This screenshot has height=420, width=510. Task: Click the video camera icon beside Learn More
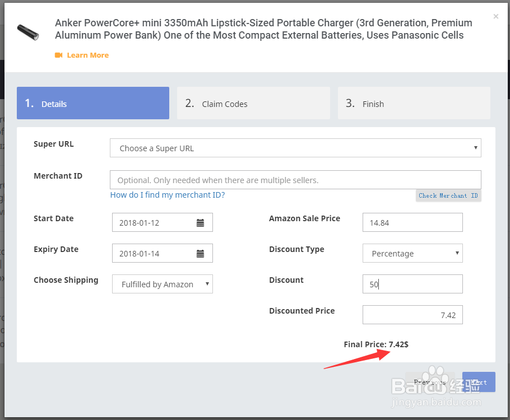[x=58, y=55]
